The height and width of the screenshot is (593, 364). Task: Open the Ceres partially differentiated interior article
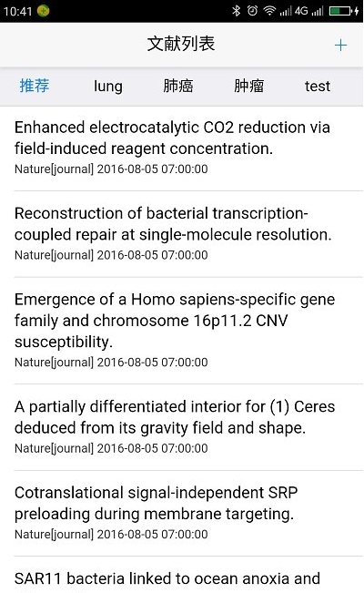coord(182,427)
